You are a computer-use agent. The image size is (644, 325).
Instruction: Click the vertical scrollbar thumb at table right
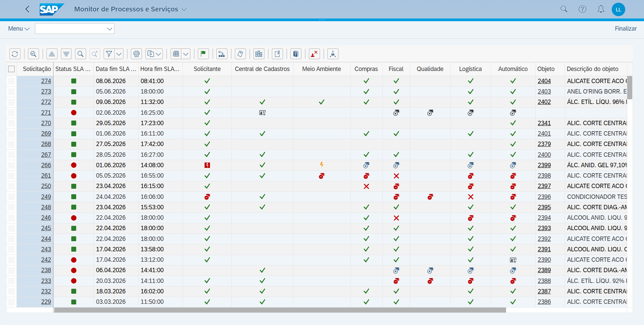pyautogui.click(x=630, y=87)
